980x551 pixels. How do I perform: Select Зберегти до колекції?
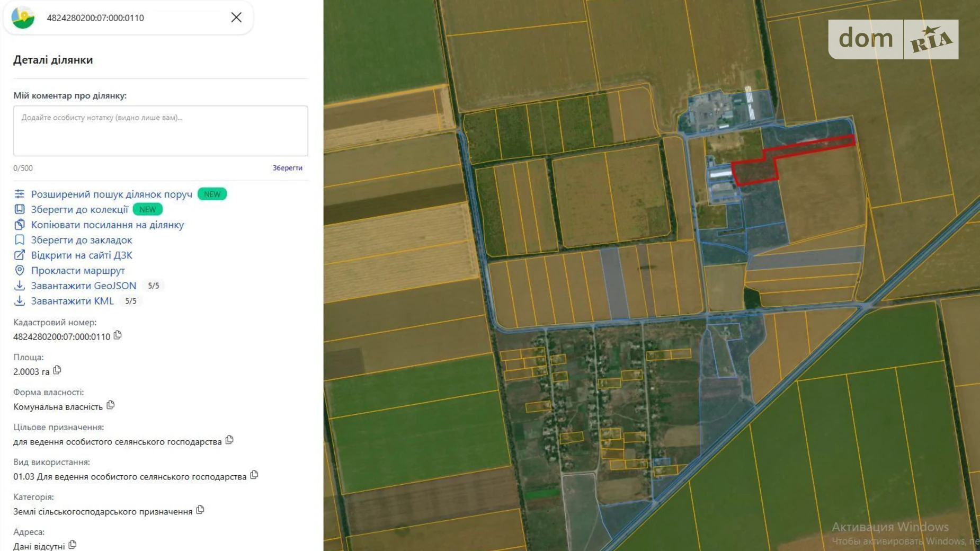tap(79, 209)
